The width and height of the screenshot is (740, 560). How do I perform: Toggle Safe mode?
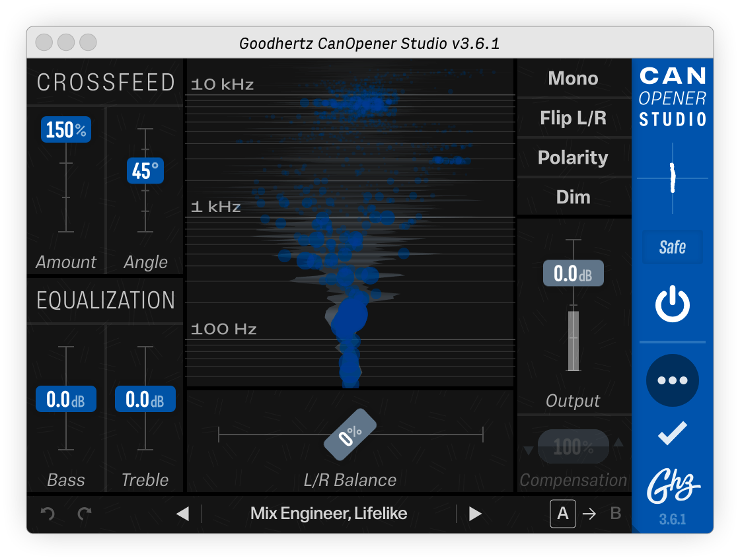673,247
